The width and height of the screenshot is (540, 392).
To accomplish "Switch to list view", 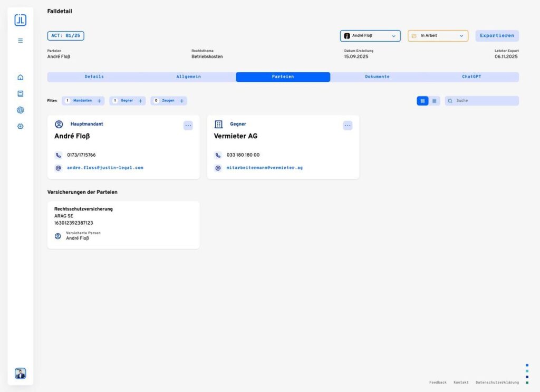I will [435, 101].
